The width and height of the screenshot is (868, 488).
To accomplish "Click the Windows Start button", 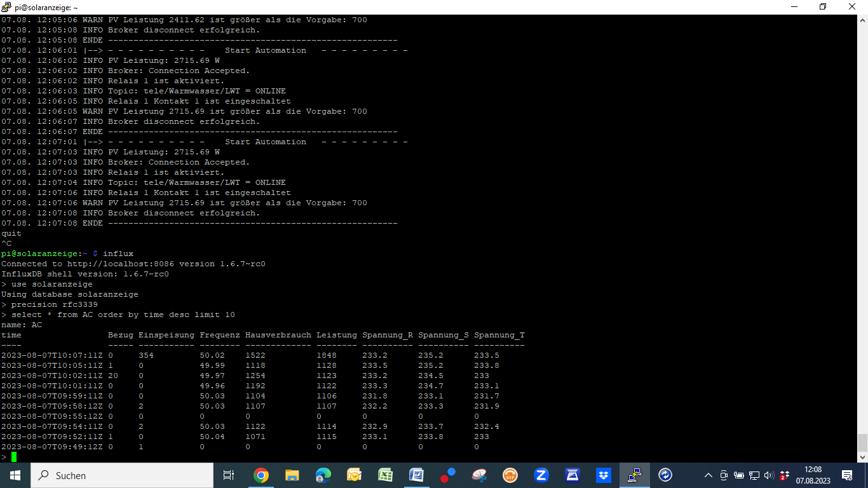I will [x=15, y=475].
